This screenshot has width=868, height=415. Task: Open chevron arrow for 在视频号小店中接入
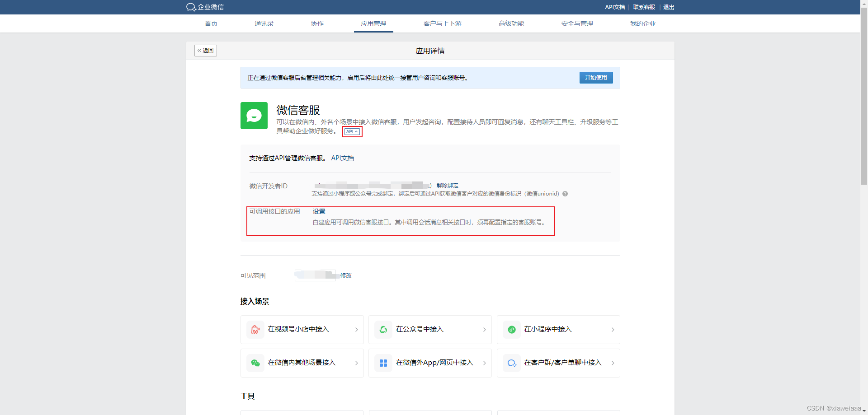(356, 330)
